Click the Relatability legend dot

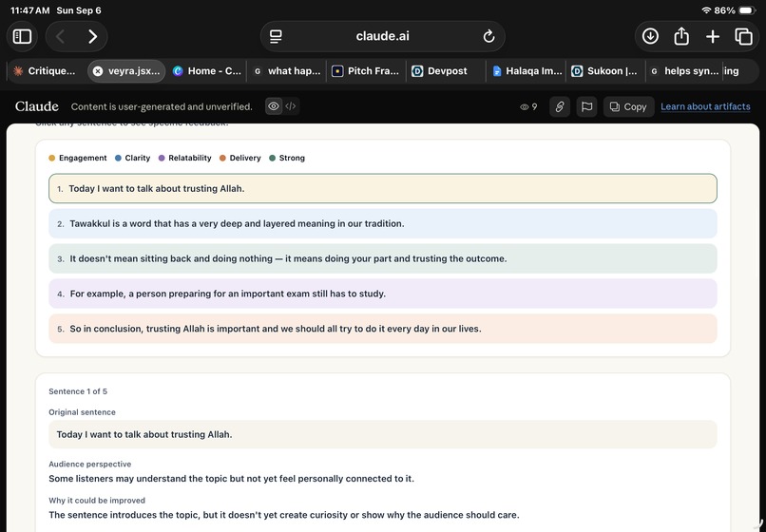pos(162,158)
